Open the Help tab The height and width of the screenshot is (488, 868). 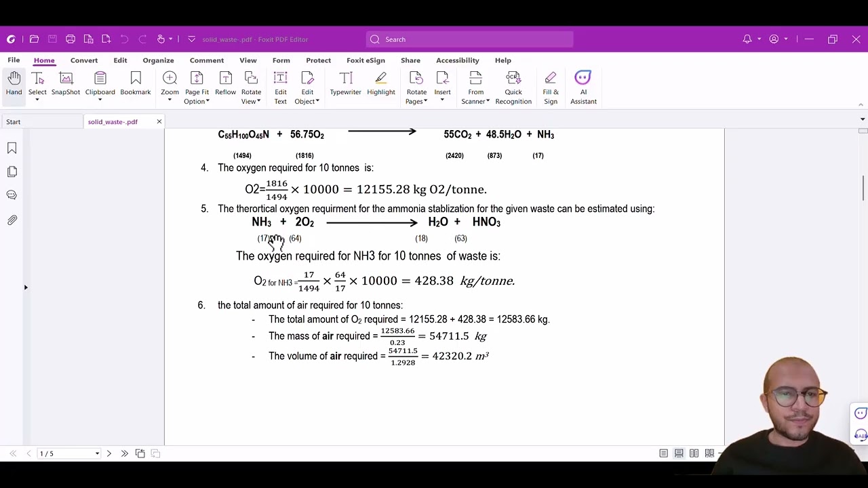pos(502,60)
